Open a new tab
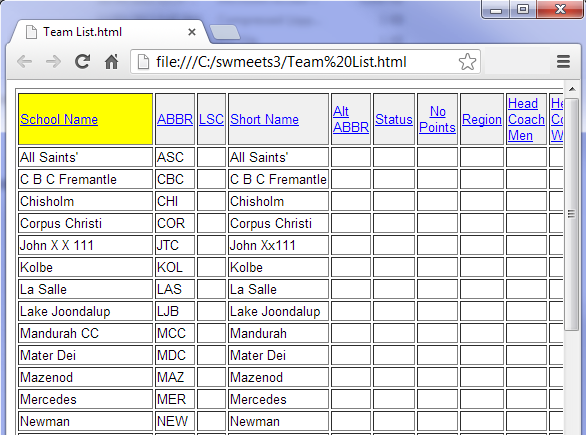Image resolution: width=586 pixels, height=435 pixels. pyautogui.click(x=224, y=32)
